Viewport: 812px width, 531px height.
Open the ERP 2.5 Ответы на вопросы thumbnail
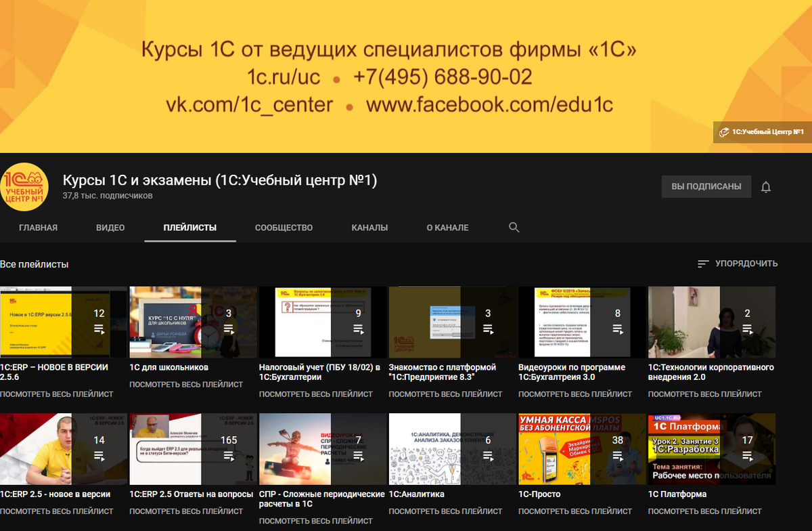click(x=194, y=449)
